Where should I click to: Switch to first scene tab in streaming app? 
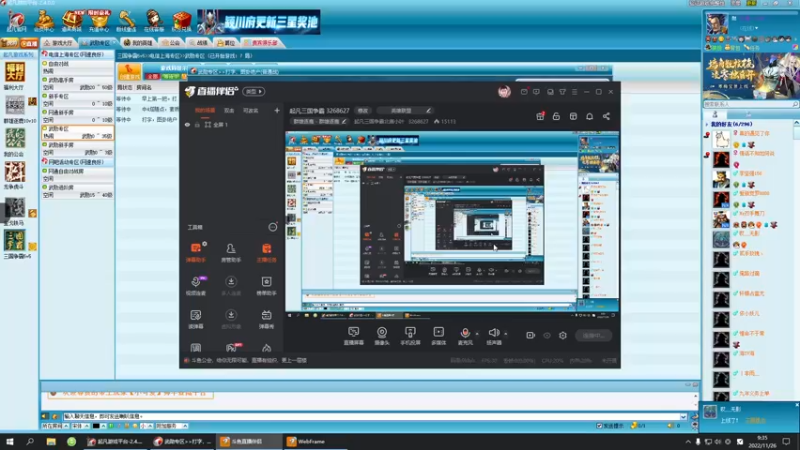(205, 110)
